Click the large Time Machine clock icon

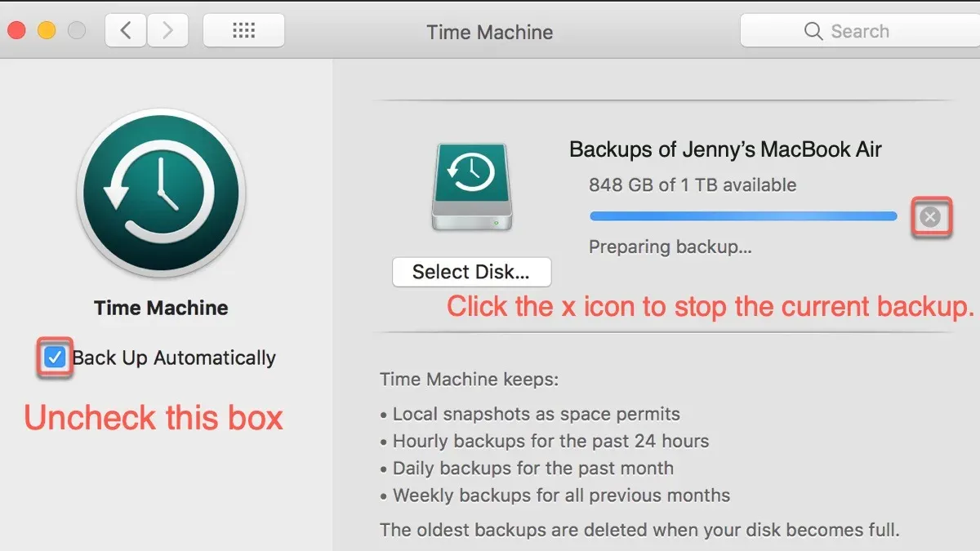[161, 193]
